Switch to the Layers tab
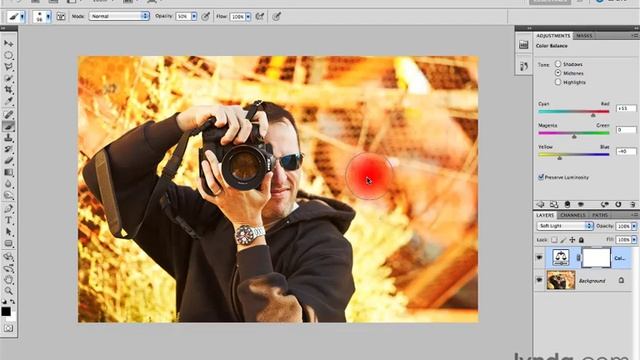The height and width of the screenshot is (360, 640). coord(545,215)
